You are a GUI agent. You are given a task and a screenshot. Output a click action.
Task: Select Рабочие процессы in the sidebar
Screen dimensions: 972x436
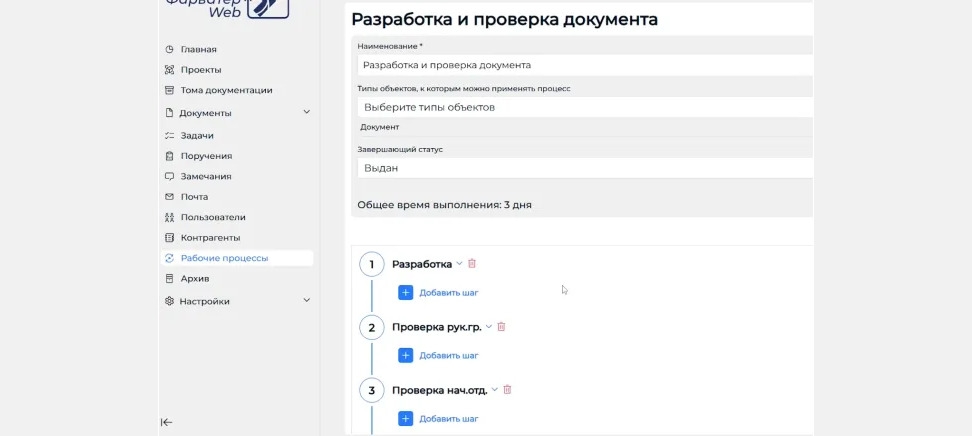click(x=237, y=259)
